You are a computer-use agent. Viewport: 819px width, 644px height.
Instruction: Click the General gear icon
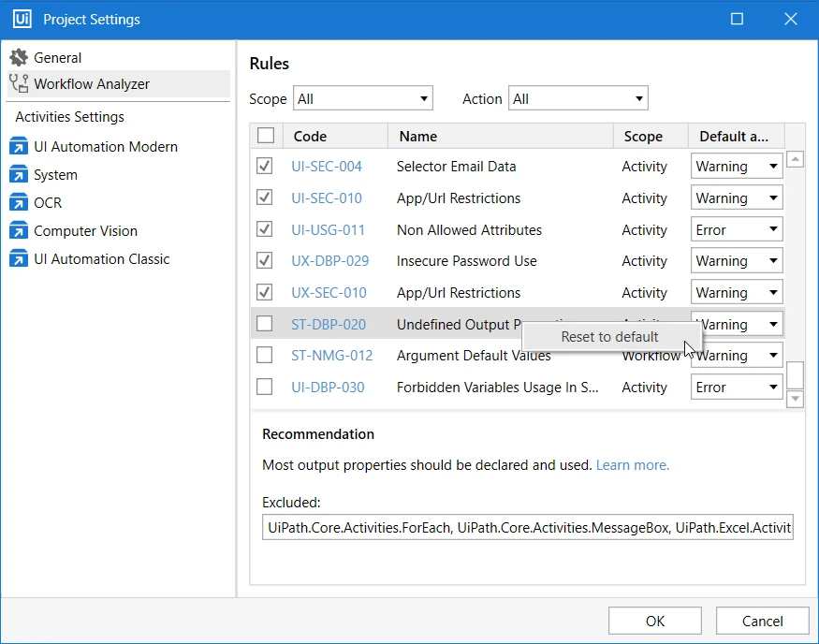19,57
